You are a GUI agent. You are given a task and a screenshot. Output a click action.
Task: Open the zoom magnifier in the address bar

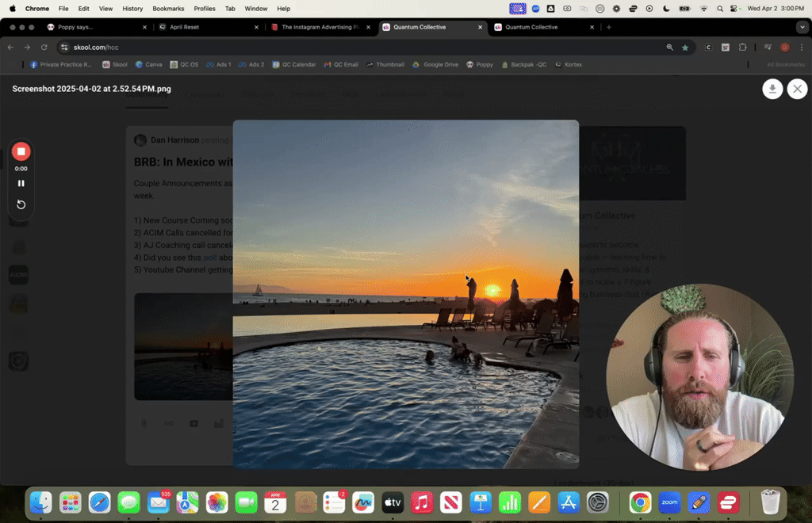coord(669,47)
